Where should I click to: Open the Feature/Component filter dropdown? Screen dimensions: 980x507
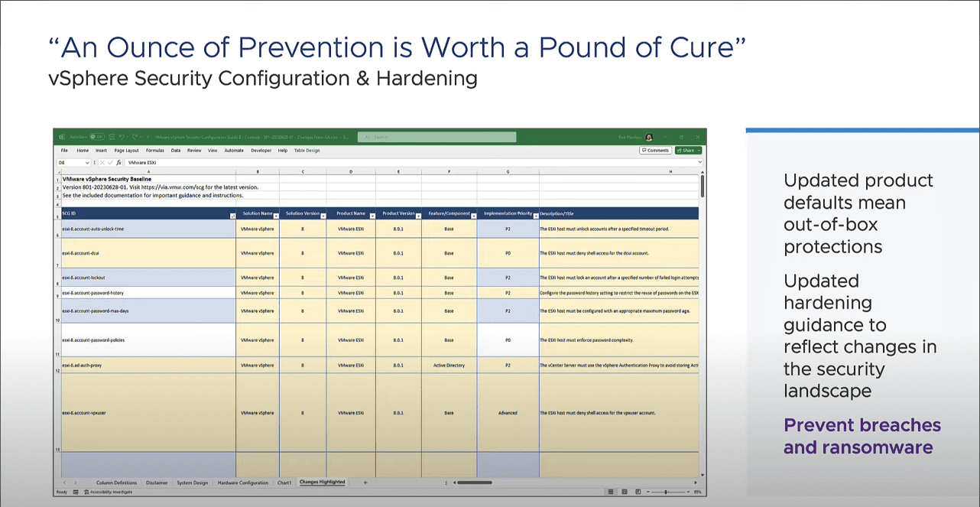pos(473,216)
